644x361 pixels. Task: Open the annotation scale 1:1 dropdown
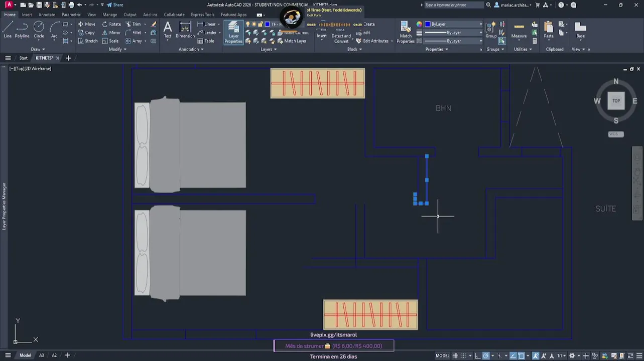tap(562, 355)
